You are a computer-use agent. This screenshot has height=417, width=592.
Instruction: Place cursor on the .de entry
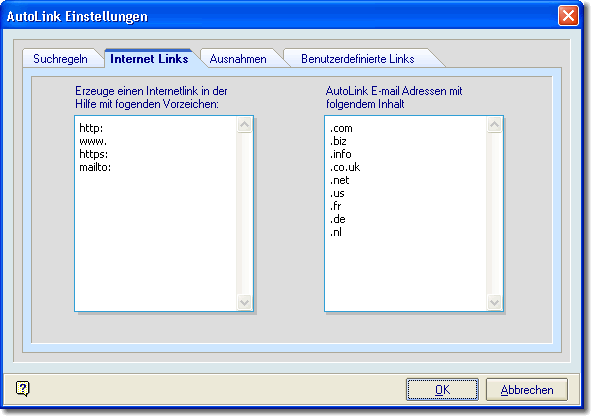click(x=338, y=219)
